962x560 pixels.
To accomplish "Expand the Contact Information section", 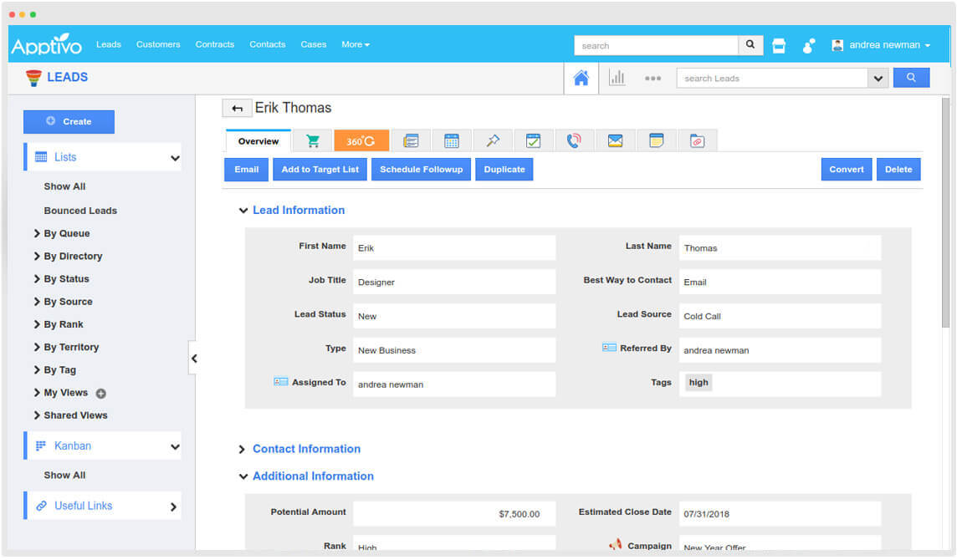I will 243,450.
